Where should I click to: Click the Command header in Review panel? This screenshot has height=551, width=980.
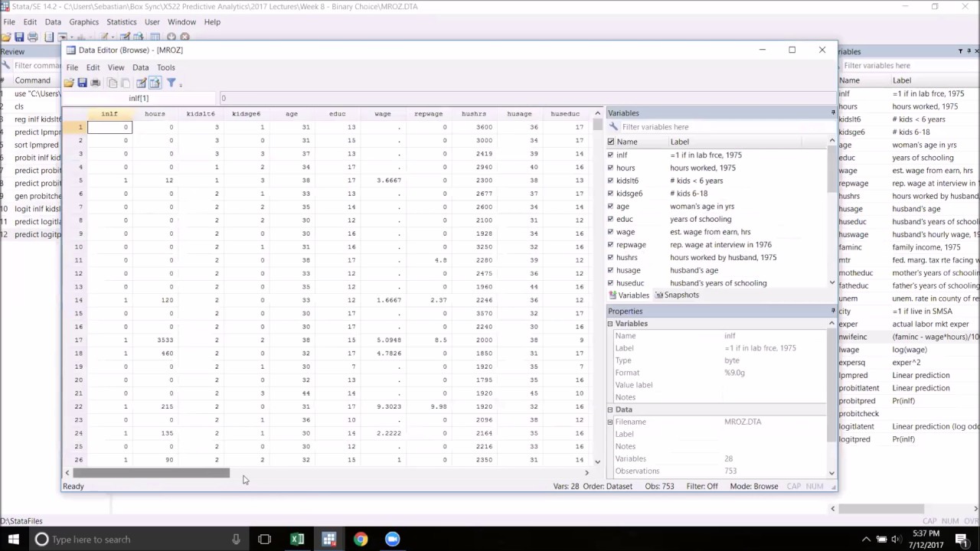click(32, 80)
